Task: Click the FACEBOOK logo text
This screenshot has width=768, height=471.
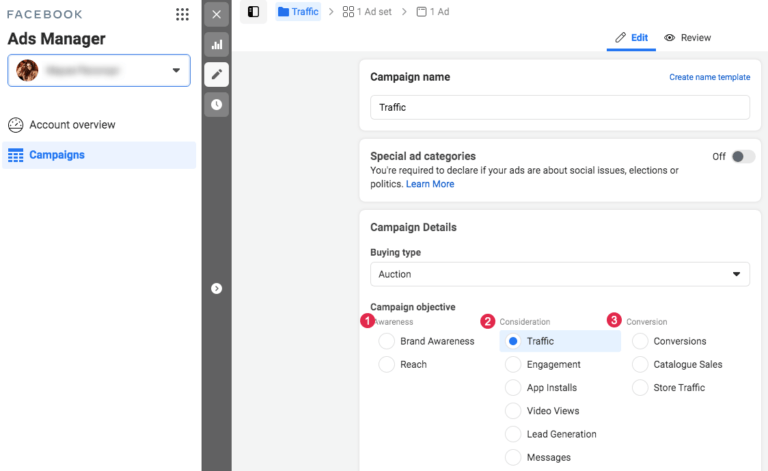Action: [x=45, y=14]
